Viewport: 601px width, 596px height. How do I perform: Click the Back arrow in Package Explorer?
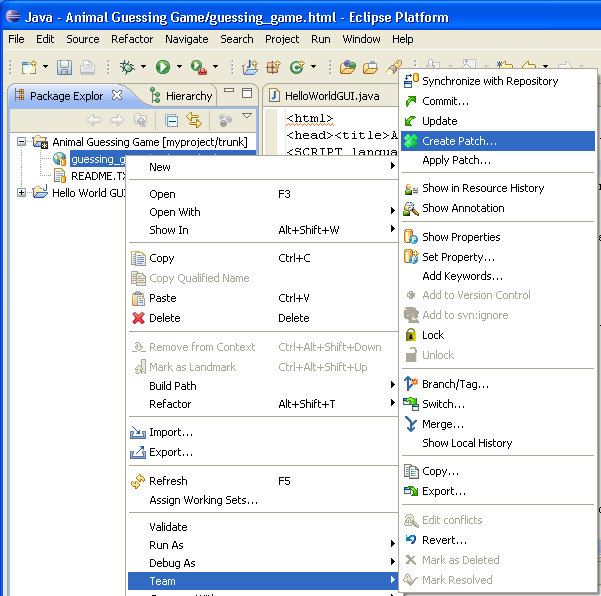pyautogui.click(x=94, y=120)
